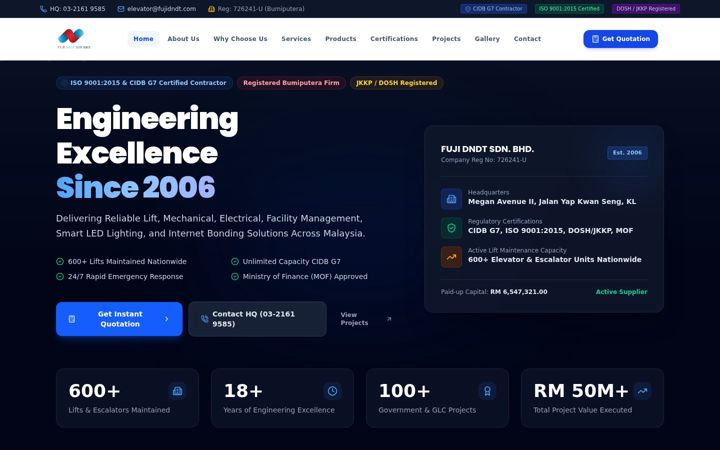The height and width of the screenshot is (450, 720).
Task: Click the envelope icon beside email address
Action: (121, 9)
